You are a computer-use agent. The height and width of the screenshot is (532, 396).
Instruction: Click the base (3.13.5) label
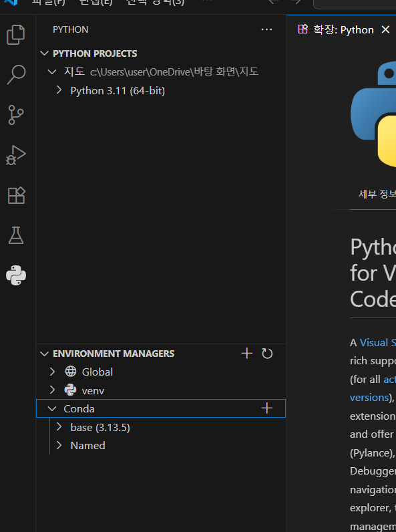(100, 428)
